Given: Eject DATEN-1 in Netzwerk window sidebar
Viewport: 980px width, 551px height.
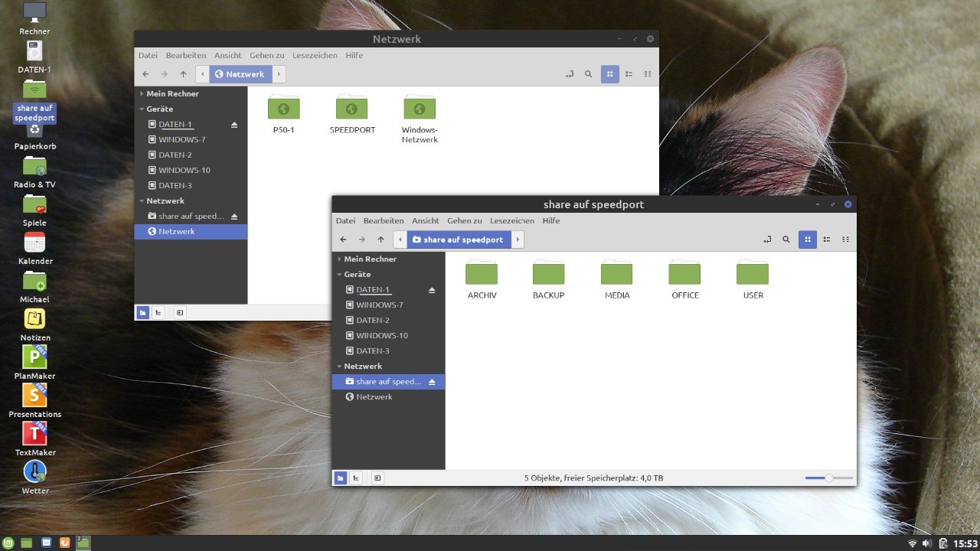Looking at the screenshot, I should pos(234,124).
